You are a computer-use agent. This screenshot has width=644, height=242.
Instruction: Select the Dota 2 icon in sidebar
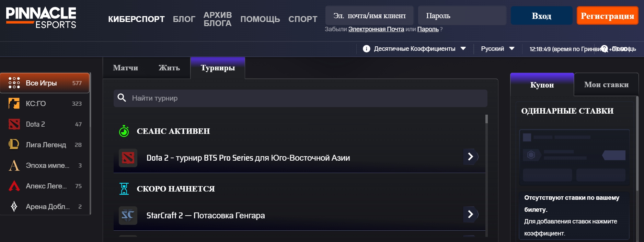[x=14, y=124]
